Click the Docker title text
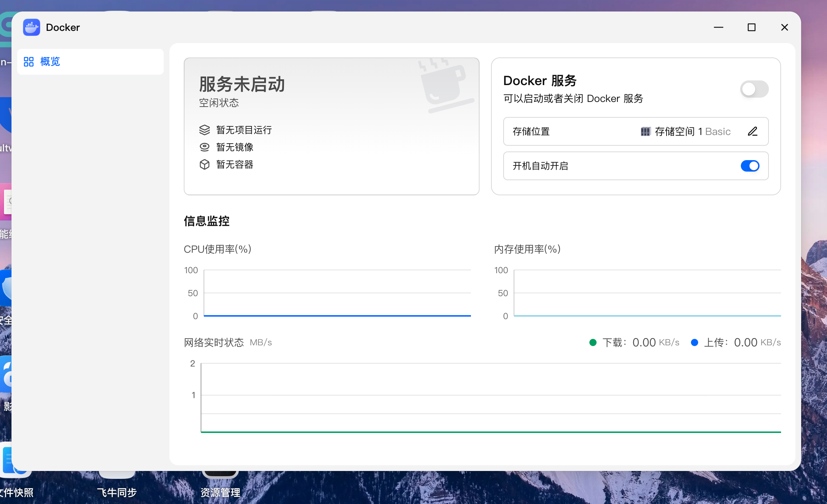This screenshot has width=827, height=504. coord(63,27)
